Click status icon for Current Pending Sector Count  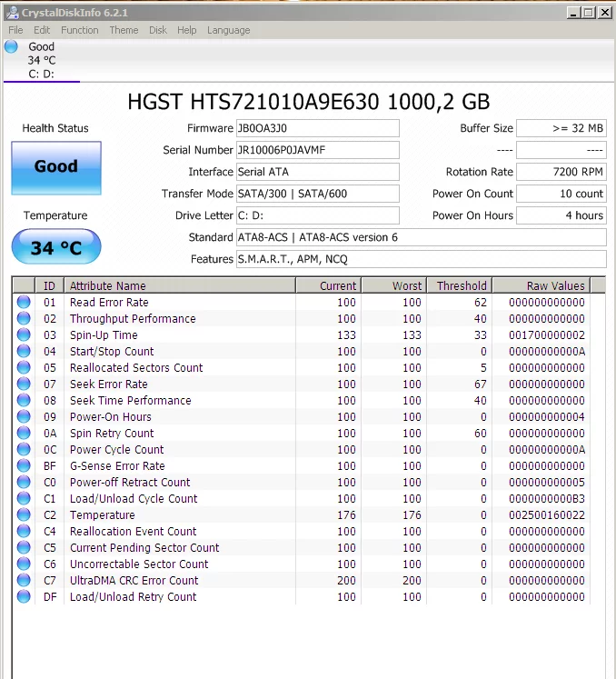(x=24, y=547)
